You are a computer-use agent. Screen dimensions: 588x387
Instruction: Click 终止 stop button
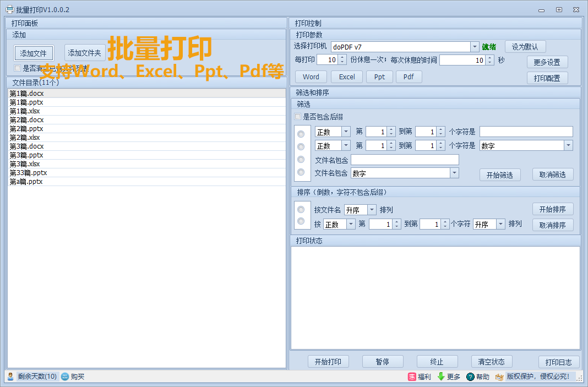pos(437,362)
